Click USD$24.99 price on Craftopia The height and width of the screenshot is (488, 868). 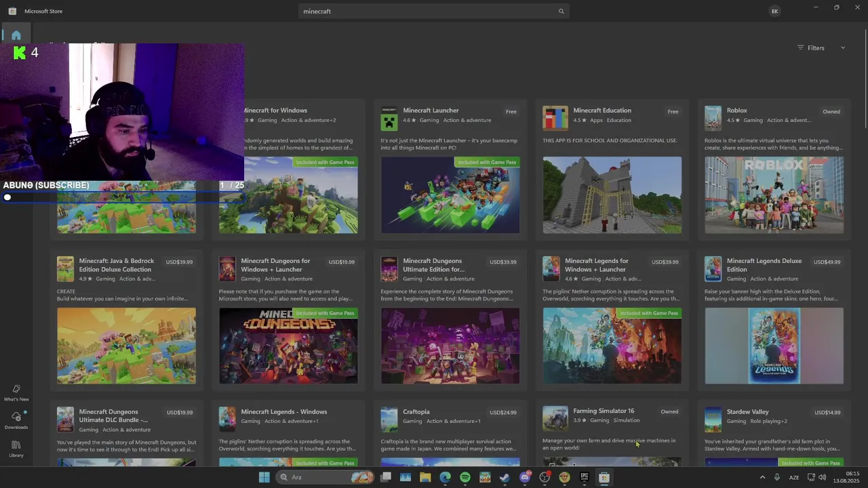pos(503,413)
